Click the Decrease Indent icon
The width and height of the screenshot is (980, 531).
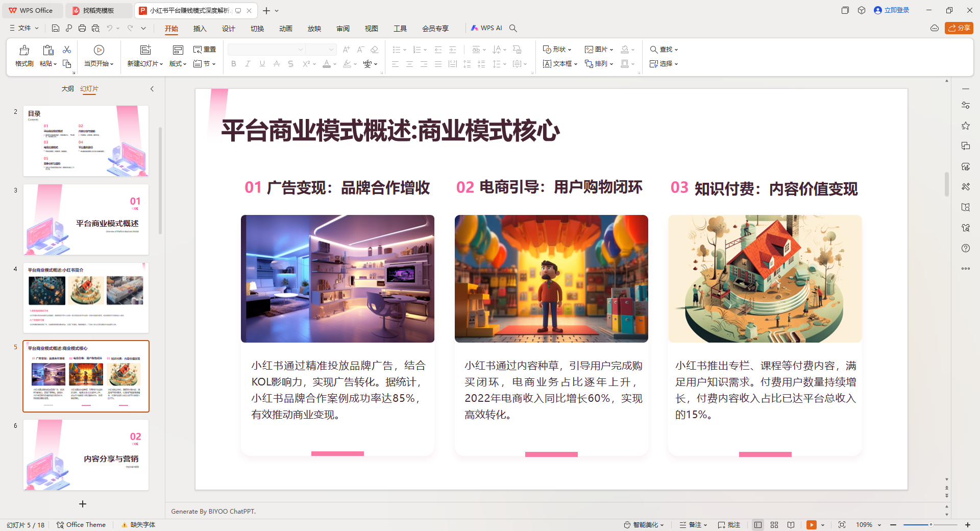438,50
